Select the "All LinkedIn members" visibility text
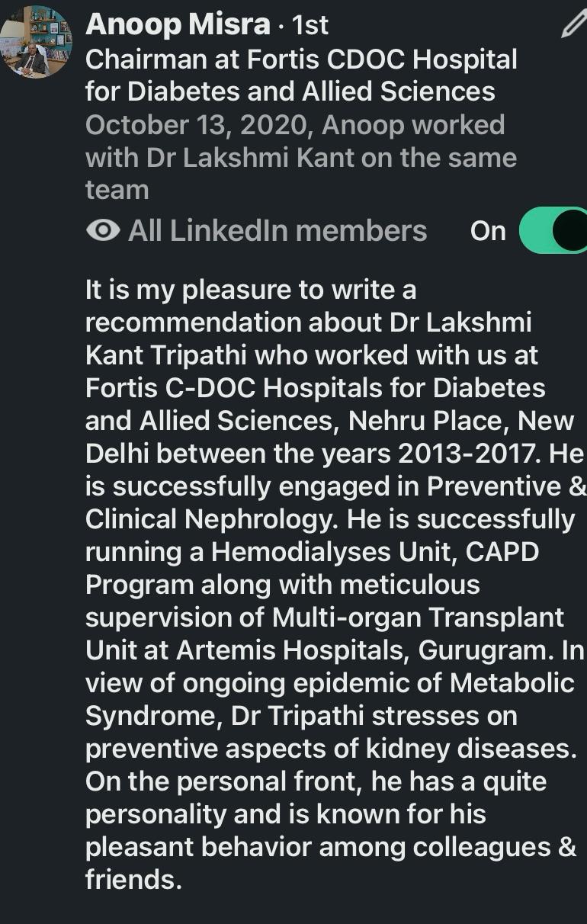 [277, 230]
